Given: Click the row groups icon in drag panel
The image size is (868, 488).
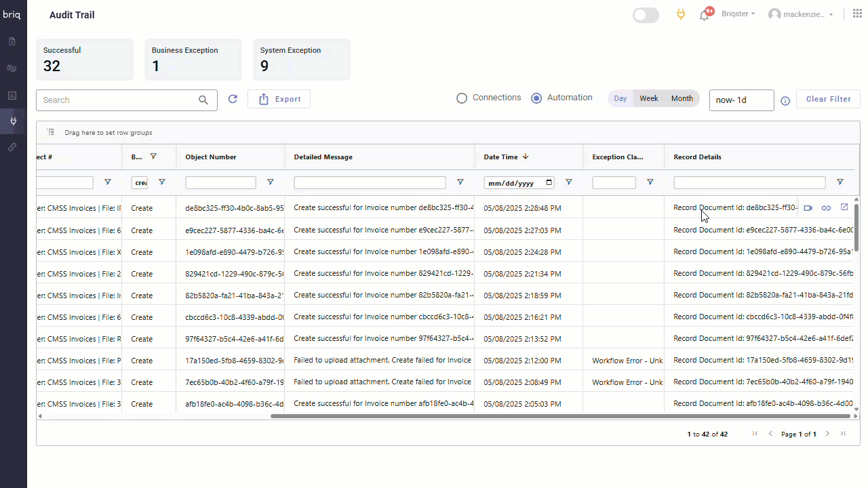Looking at the screenshot, I should click(51, 132).
